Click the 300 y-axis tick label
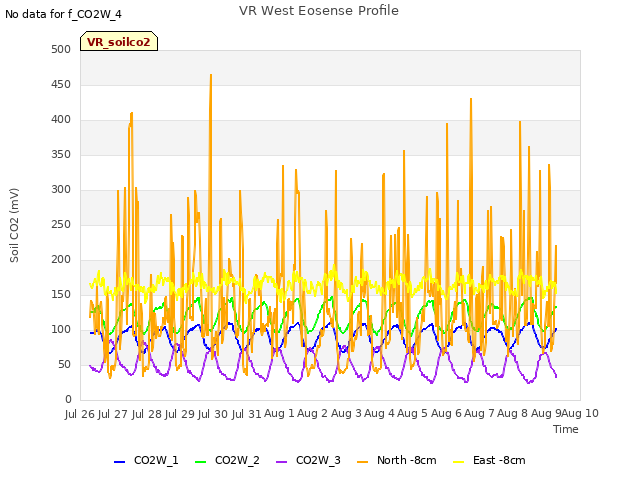 point(61,189)
